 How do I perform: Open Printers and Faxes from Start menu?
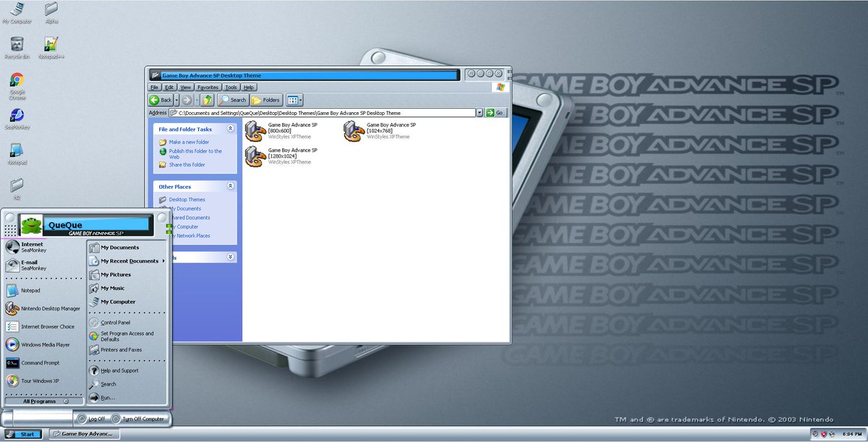127,349
